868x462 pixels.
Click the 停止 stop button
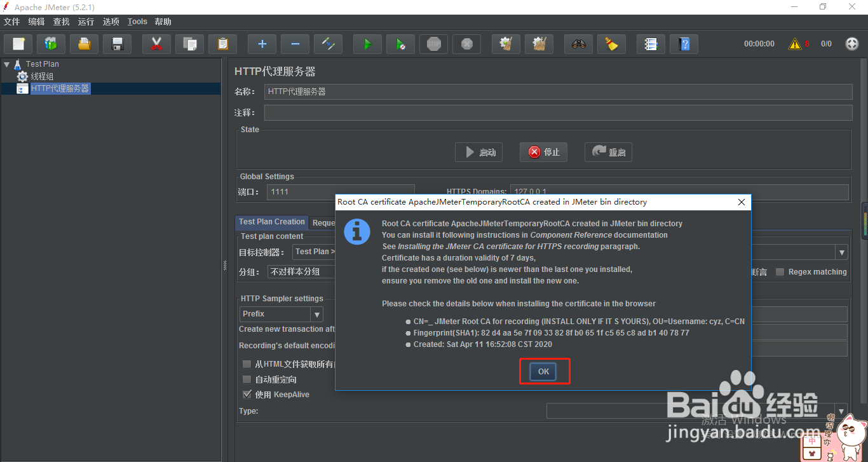(544, 153)
